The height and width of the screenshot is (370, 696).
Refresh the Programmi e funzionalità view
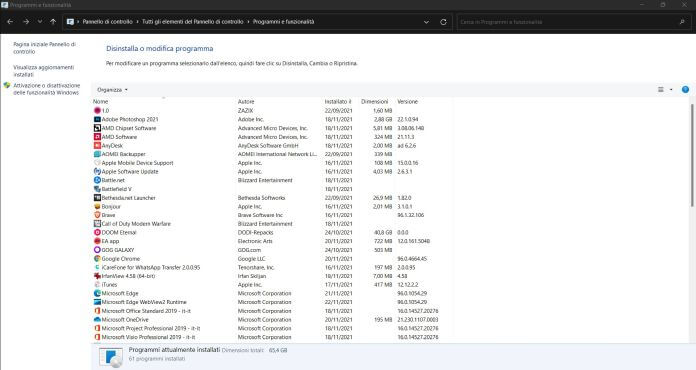click(x=443, y=22)
